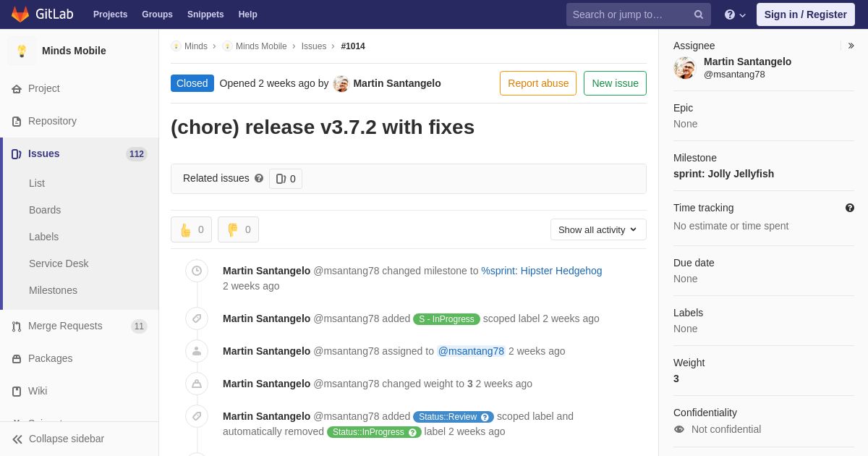Collapse sidebar using the bottom toggle

[58, 439]
